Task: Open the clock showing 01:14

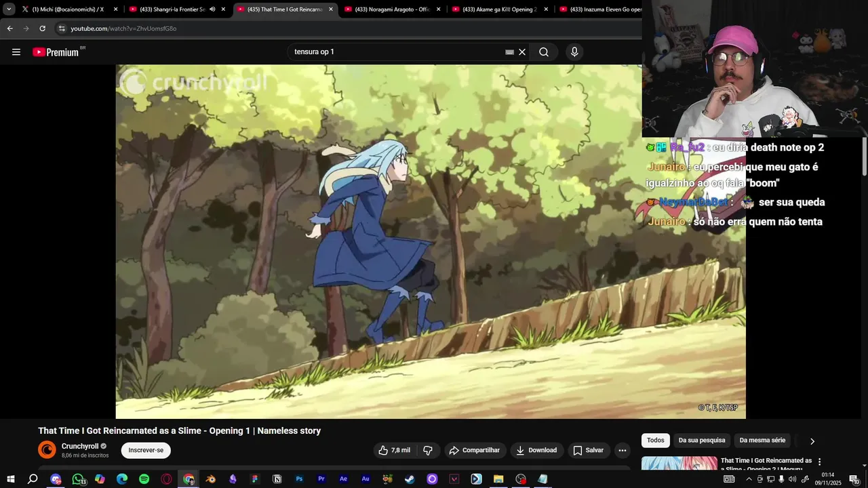Action: (828, 479)
